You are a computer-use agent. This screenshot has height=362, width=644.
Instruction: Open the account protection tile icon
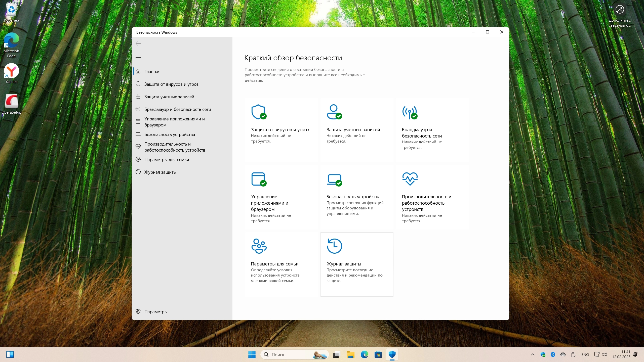[x=334, y=112]
